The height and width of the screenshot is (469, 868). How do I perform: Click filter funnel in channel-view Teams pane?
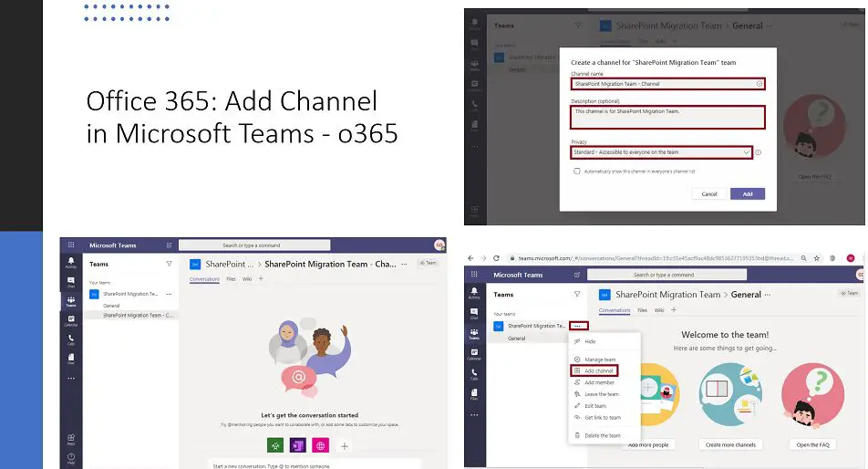pos(169,264)
